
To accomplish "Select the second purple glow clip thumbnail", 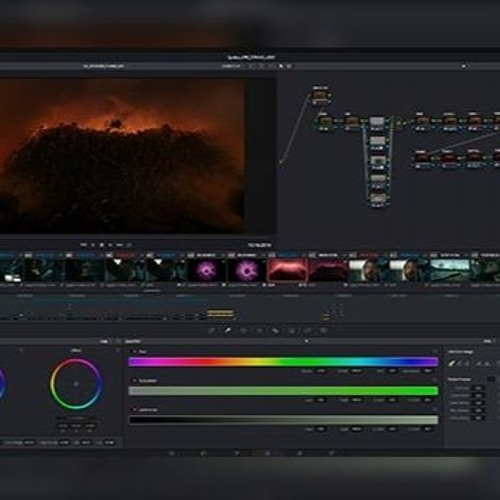I will click(247, 270).
